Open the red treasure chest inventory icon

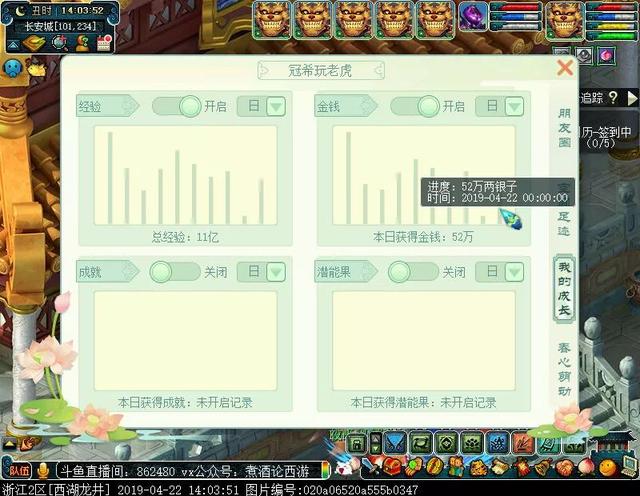point(392,466)
